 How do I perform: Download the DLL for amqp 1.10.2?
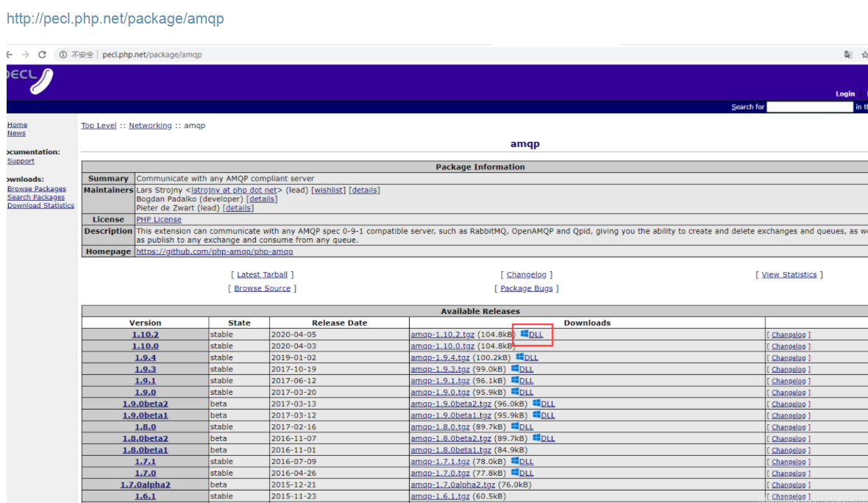coord(535,334)
